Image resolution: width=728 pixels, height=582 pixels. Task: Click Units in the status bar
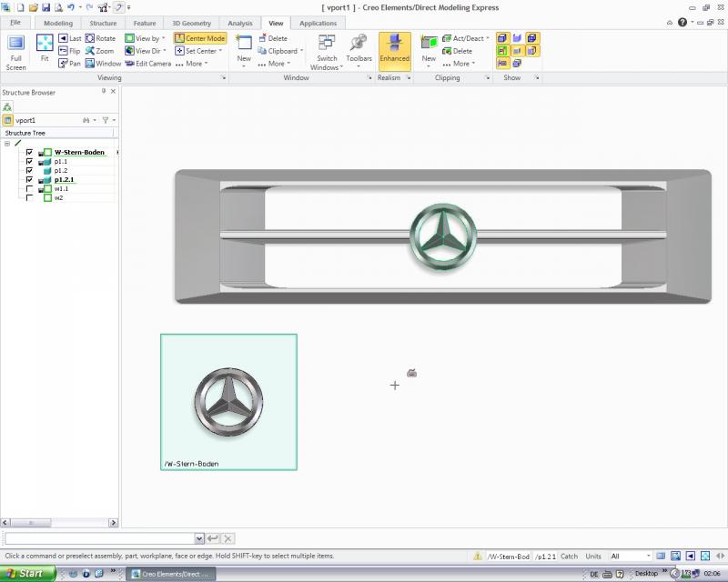[593, 556]
